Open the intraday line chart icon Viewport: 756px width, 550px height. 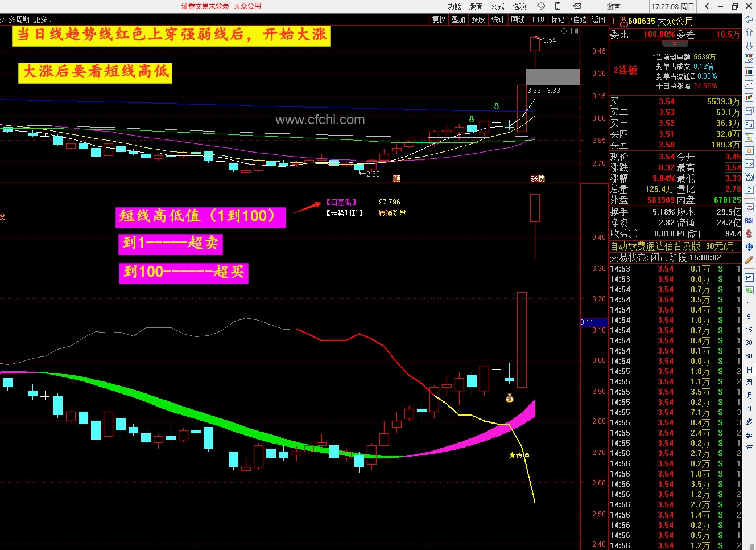point(749,85)
